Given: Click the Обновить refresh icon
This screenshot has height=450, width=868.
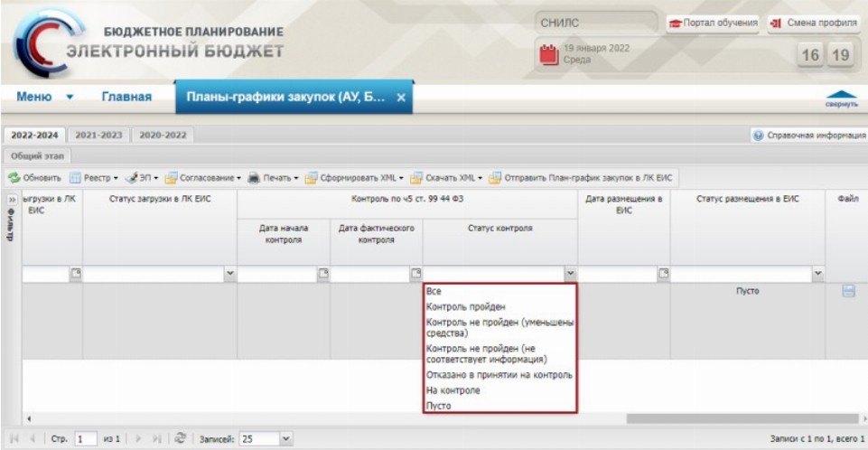Looking at the screenshot, I should 14,177.
